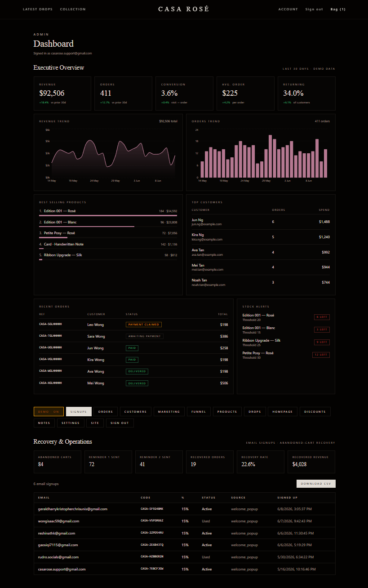
Task: Click the Abandoned Carts 84 card
Action: click(58, 462)
